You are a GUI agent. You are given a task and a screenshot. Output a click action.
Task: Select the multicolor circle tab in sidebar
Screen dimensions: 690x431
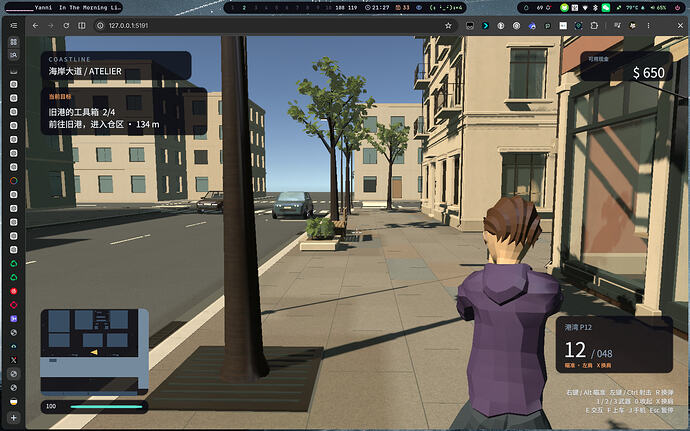(14, 181)
